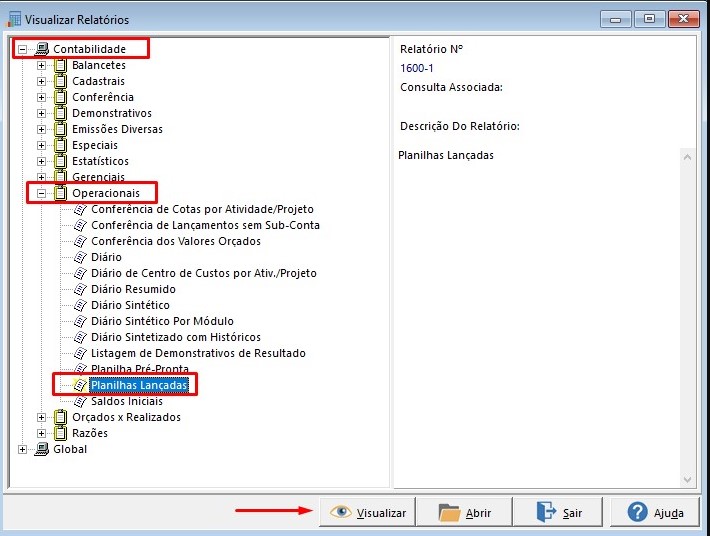
Task: Click report icon beside Conferência de Cotas por Atividade/Projeto
Action: 80,210
